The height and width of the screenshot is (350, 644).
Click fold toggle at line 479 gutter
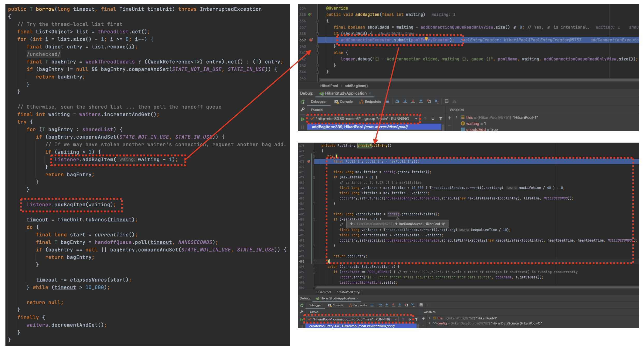(314, 177)
